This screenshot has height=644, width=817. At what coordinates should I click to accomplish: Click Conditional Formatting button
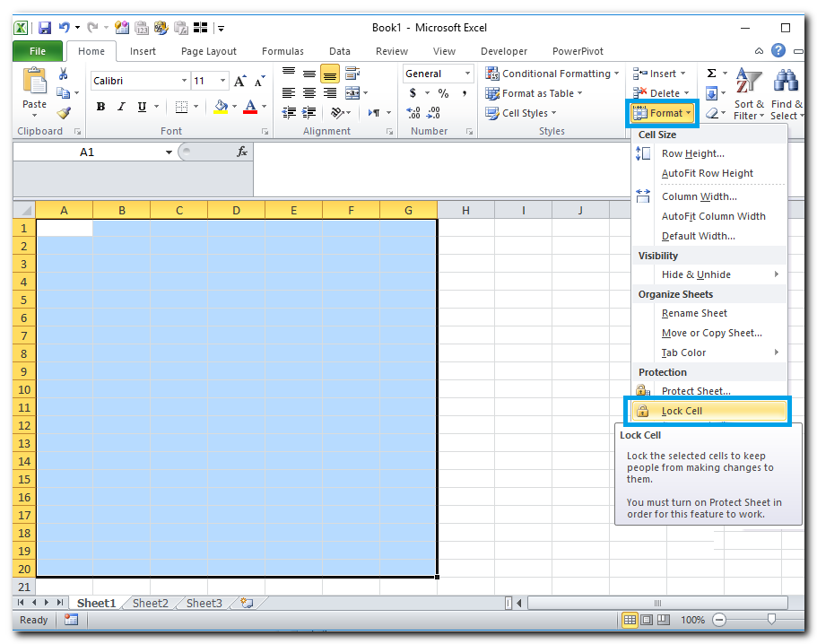point(548,74)
